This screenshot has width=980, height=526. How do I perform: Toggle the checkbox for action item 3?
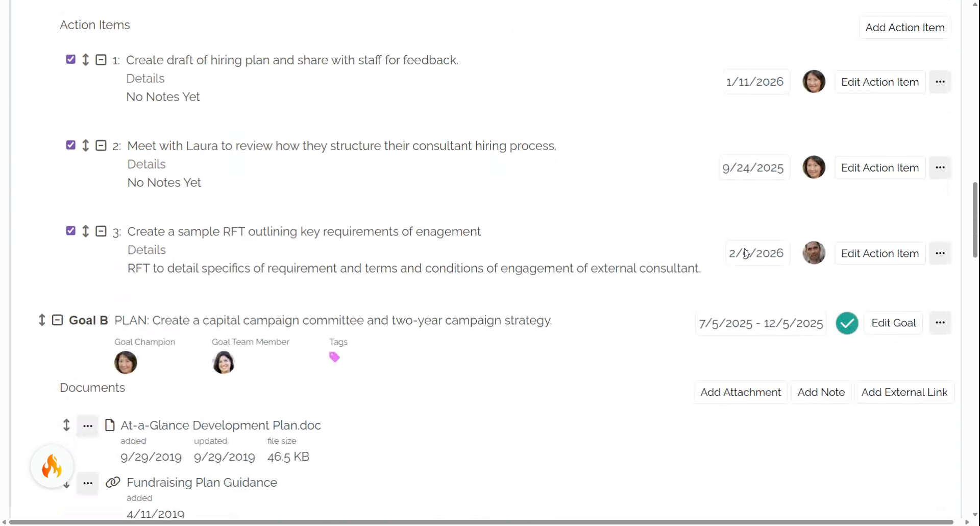point(71,231)
